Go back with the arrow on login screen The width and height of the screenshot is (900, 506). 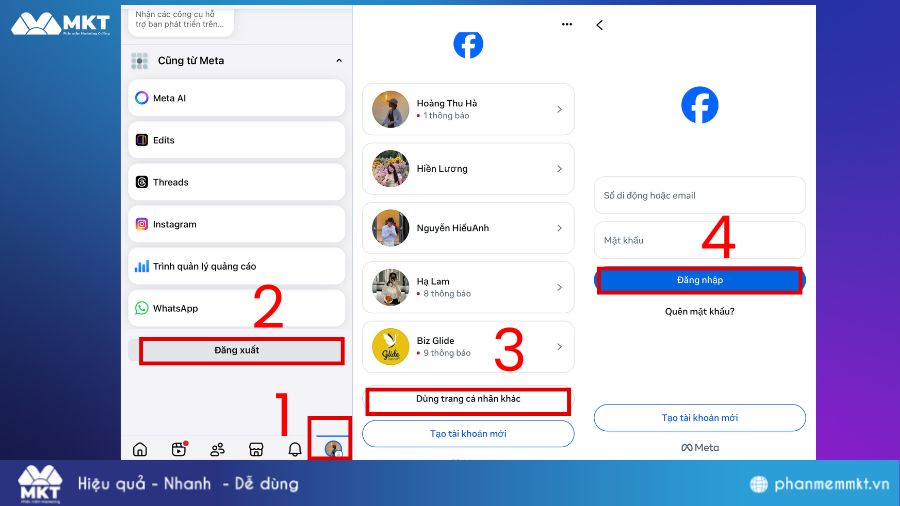pos(599,25)
